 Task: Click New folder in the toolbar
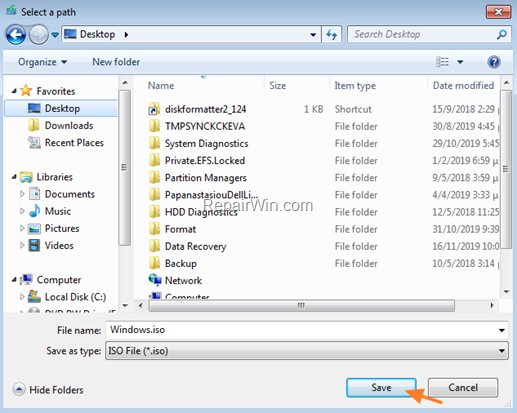(116, 62)
